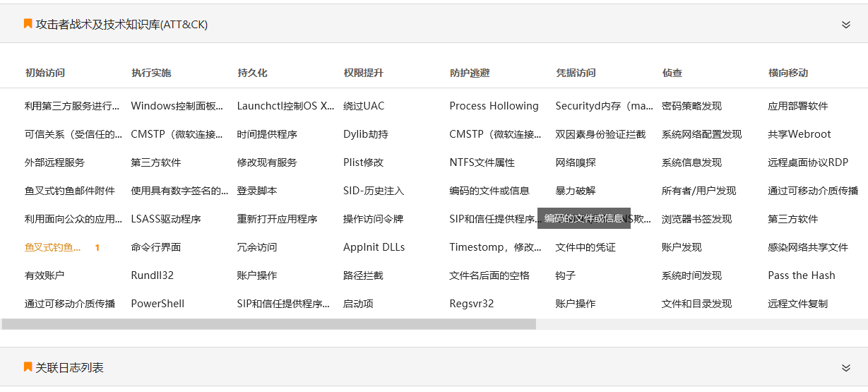Image resolution: width=868 pixels, height=392 pixels.
Task: Click the Process Hollowing technique
Action: [494, 106]
